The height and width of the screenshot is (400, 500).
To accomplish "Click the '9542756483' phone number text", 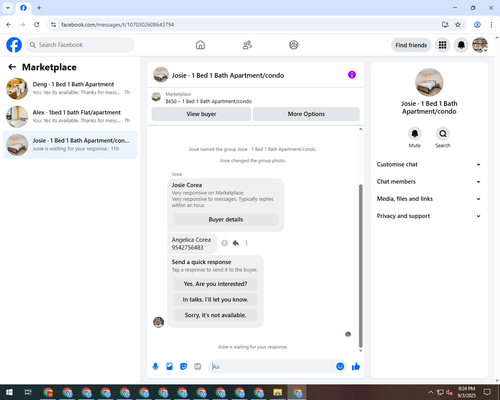I will [187, 248].
